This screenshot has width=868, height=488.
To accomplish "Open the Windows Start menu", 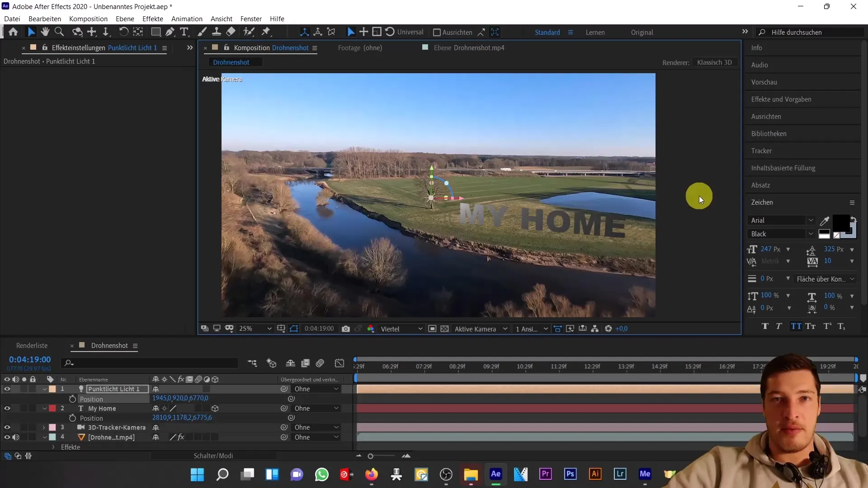I will 198,474.
